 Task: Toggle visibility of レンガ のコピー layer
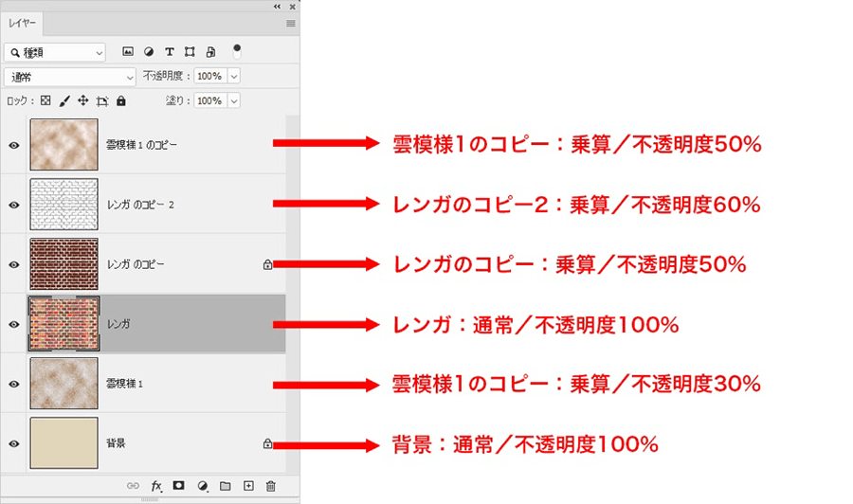(x=14, y=264)
